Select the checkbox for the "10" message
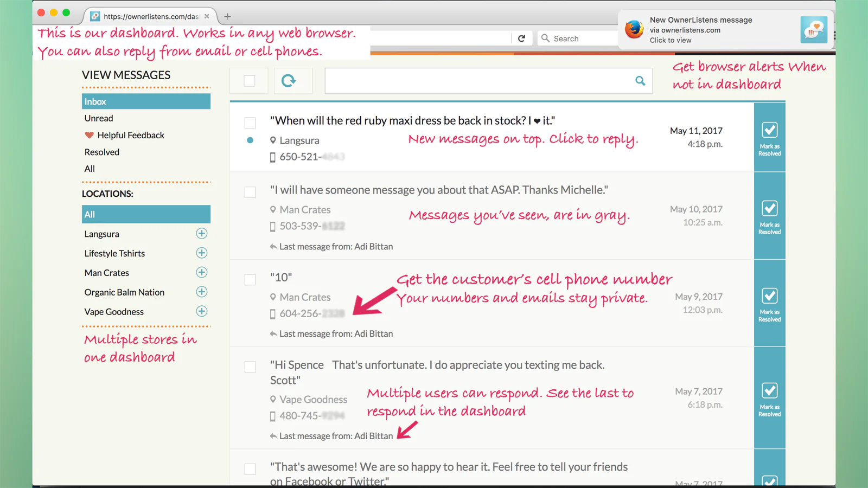 [250, 279]
